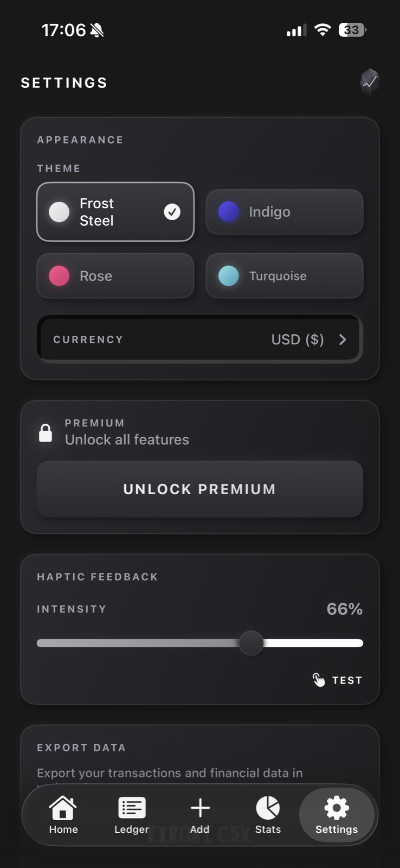The height and width of the screenshot is (868, 400).
Task: Select the Indigo theme
Action: click(284, 212)
